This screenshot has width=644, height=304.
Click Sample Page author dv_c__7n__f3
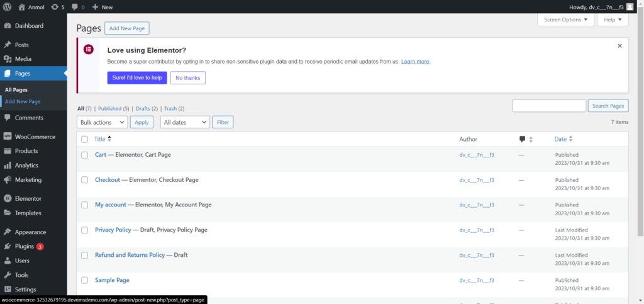(x=477, y=280)
